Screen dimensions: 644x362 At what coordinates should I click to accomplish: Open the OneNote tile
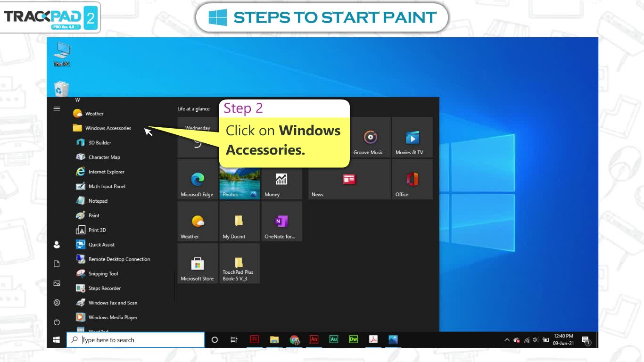tap(281, 222)
